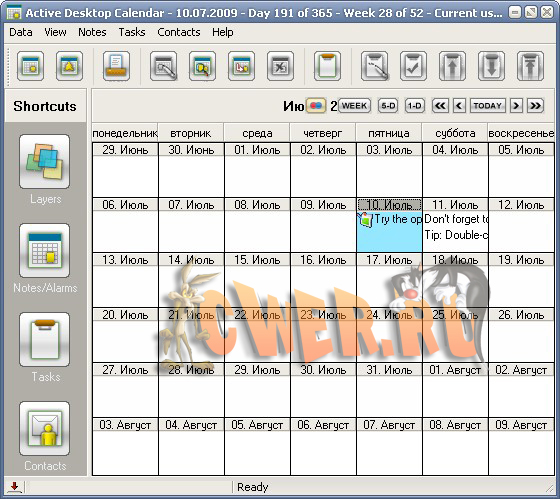Select the 09. Август day cell
The height and width of the screenshot is (499, 560).
pos(521,446)
